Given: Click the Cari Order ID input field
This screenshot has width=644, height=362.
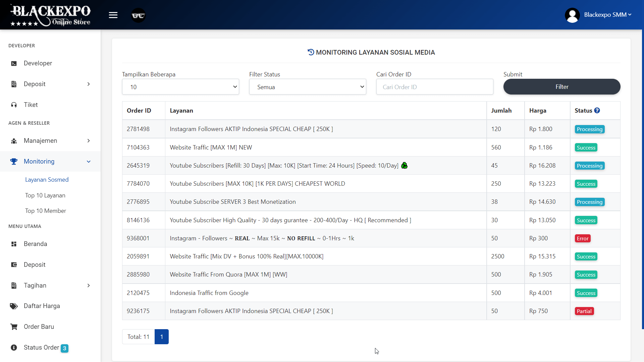Looking at the screenshot, I should pos(435,86).
